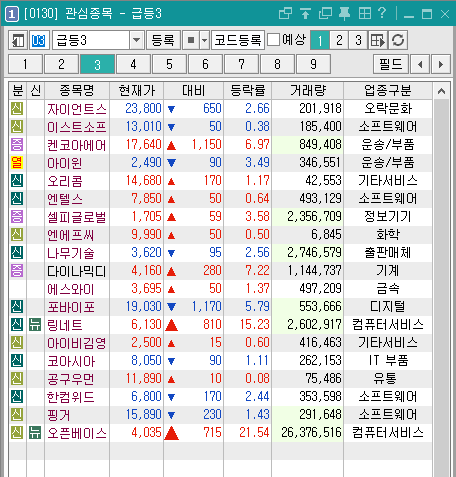The width and height of the screenshot is (456, 477).
Task: Click the yellow 열 badge on the 아이윈 row
Action: tap(17, 163)
